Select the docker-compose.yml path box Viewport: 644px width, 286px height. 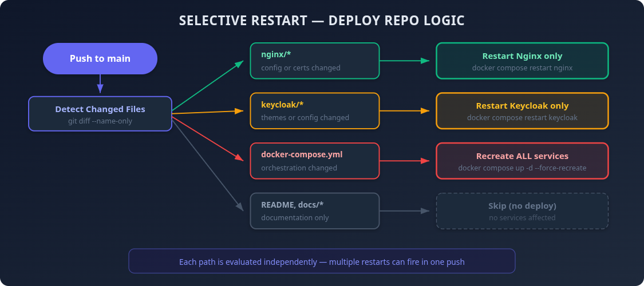(315, 161)
